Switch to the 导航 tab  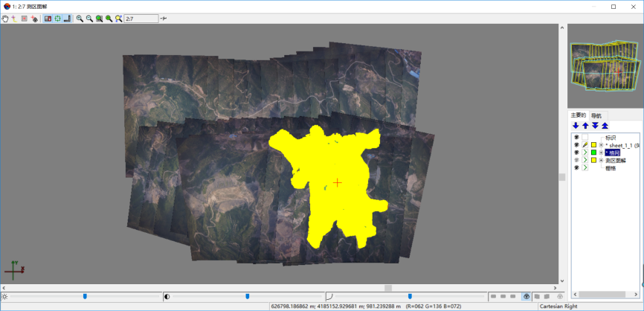pos(596,115)
